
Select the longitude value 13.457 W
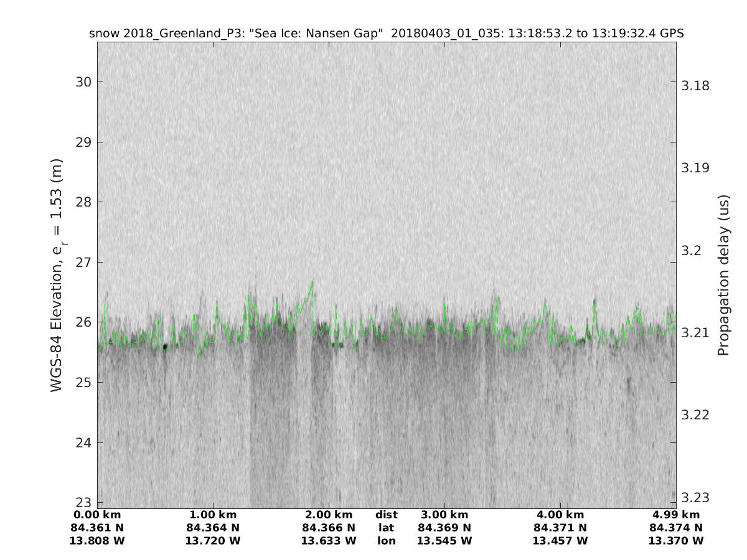(560, 541)
